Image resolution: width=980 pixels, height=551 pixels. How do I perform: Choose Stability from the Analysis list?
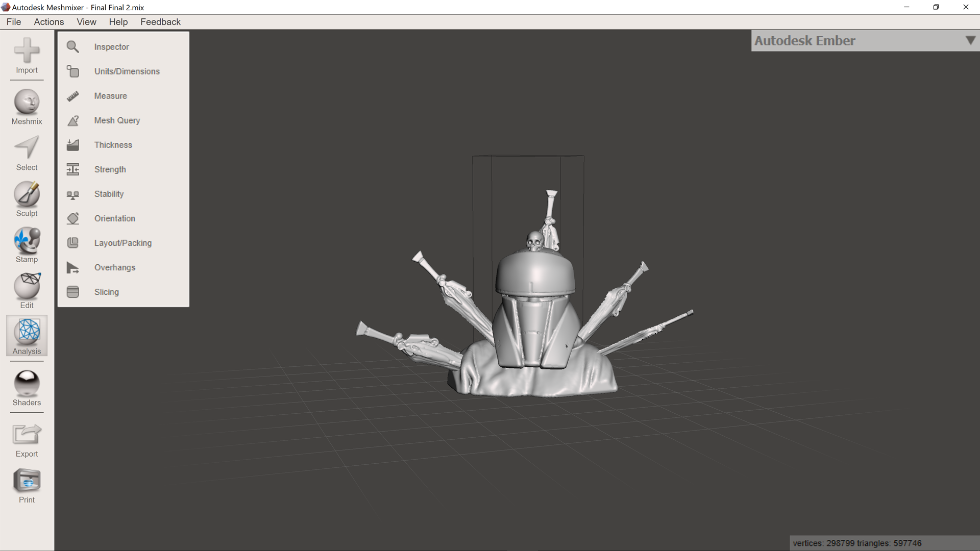(x=109, y=194)
